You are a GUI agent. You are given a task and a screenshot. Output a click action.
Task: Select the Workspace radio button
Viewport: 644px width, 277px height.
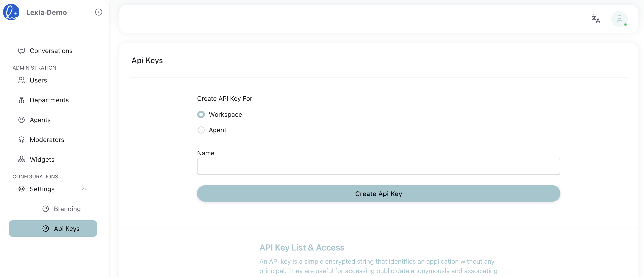pos(201,115)
